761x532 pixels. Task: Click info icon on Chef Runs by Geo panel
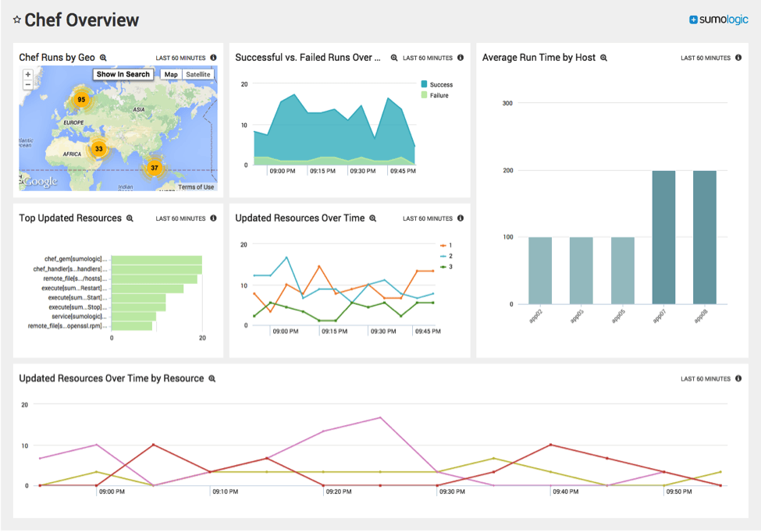coord(213,58)
